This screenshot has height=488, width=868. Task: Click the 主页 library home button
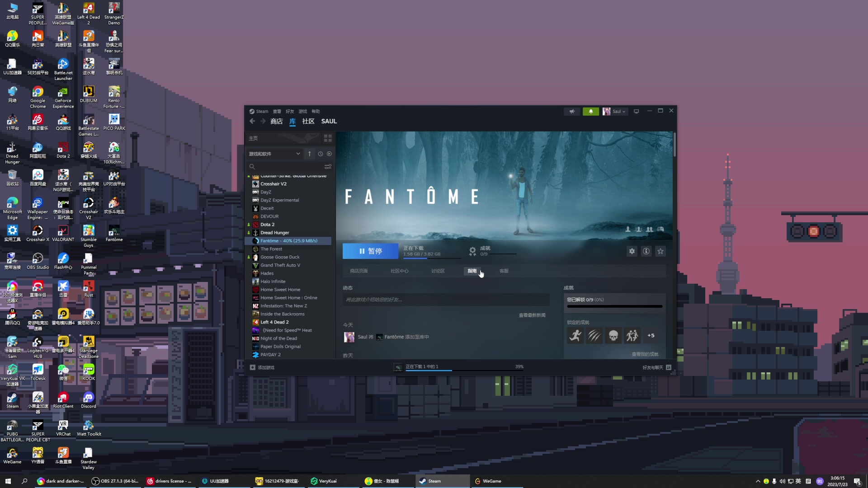click(x=283, y=138)
